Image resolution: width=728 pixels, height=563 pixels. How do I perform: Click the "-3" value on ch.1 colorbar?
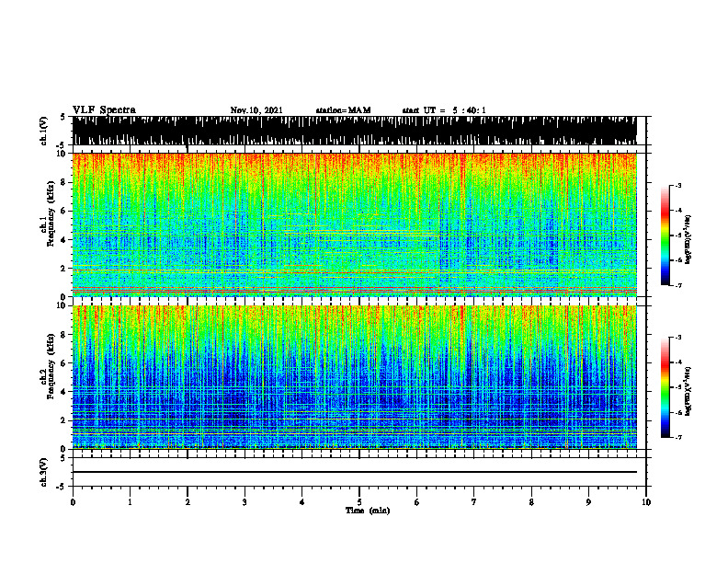click(677, 186)
